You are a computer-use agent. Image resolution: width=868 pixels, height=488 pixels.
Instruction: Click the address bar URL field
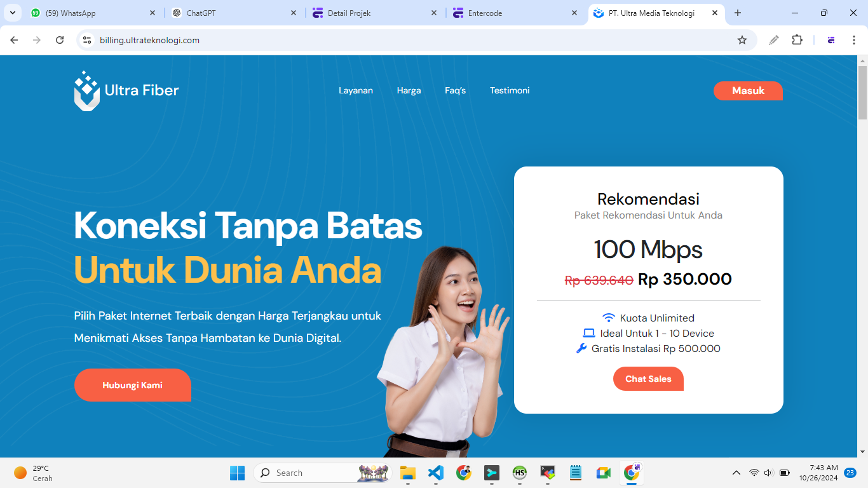(x=416, y=40)
